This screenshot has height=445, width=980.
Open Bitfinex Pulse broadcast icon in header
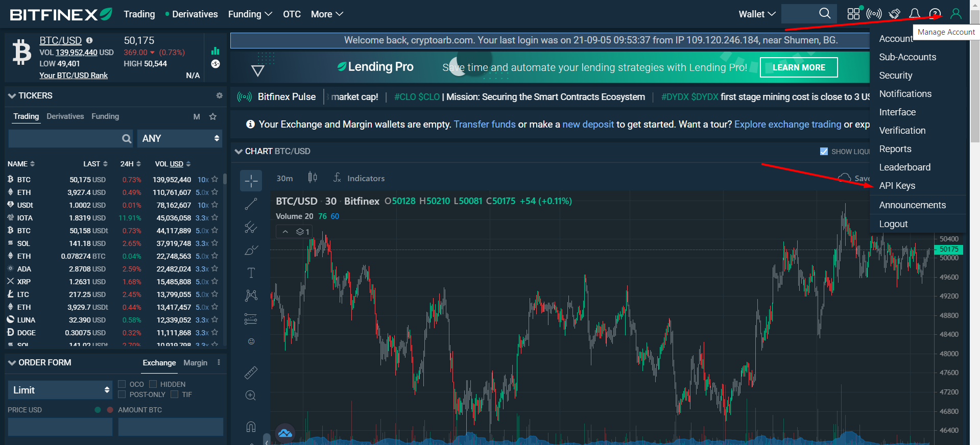pos(874,14)
